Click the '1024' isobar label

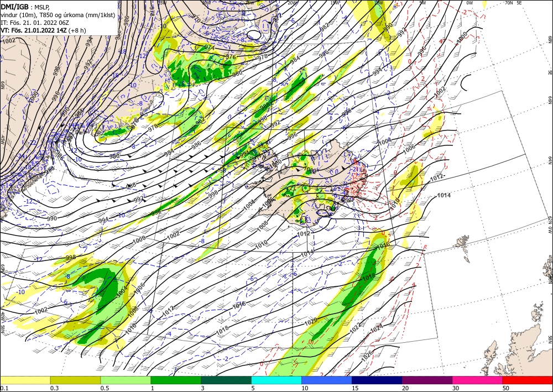[377, 329]
